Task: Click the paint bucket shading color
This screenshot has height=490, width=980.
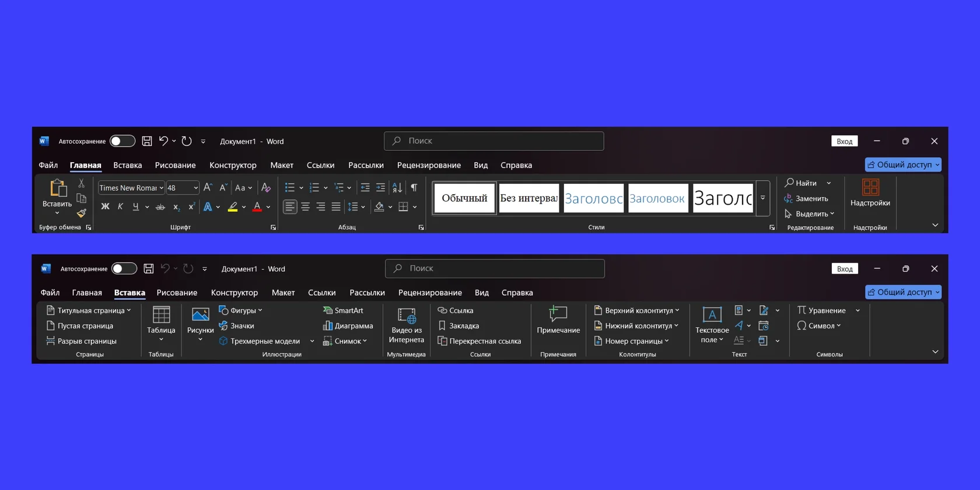Action: point(379,206)
